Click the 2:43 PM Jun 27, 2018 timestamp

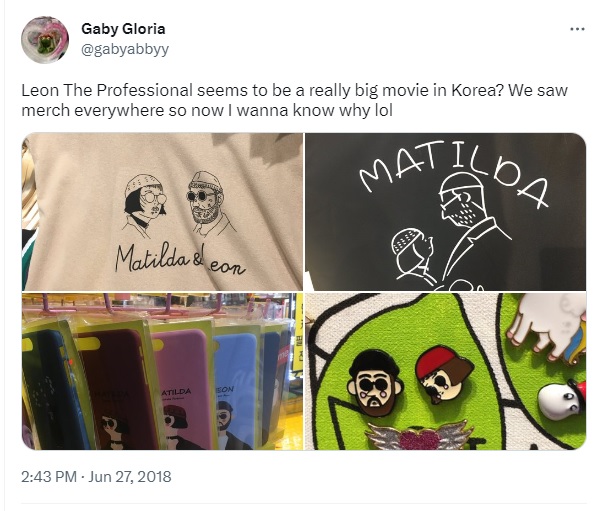[96, 477]
